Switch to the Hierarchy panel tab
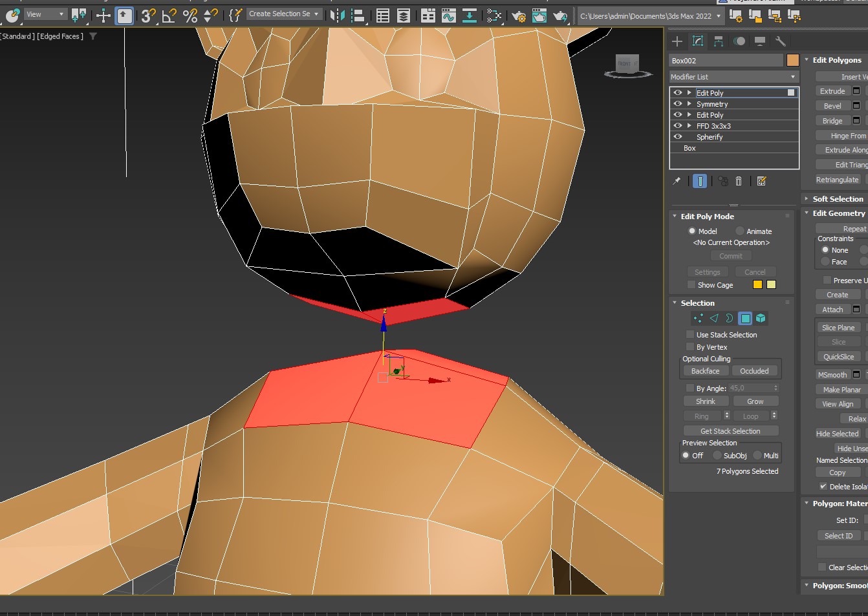Image resolution: width=868 pixels, height=616 pixels. pos(719,41)
